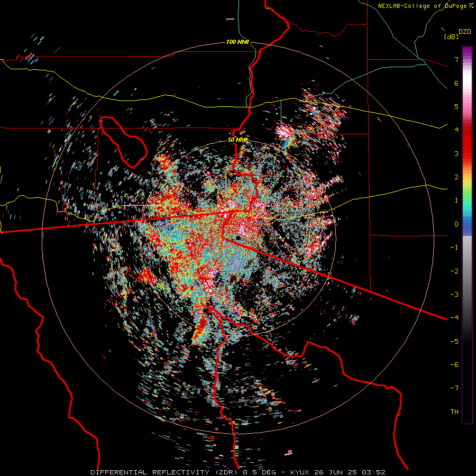Click the DZD label above the color scale
This screenshot has height=476, width=476.
pyautogui.click(x=465, y=32)
